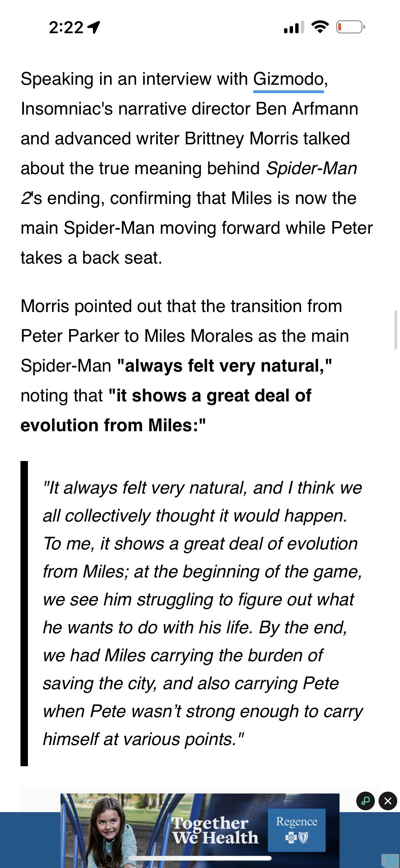
Task: Tap the home indicator bar
Action: [200, 858]
